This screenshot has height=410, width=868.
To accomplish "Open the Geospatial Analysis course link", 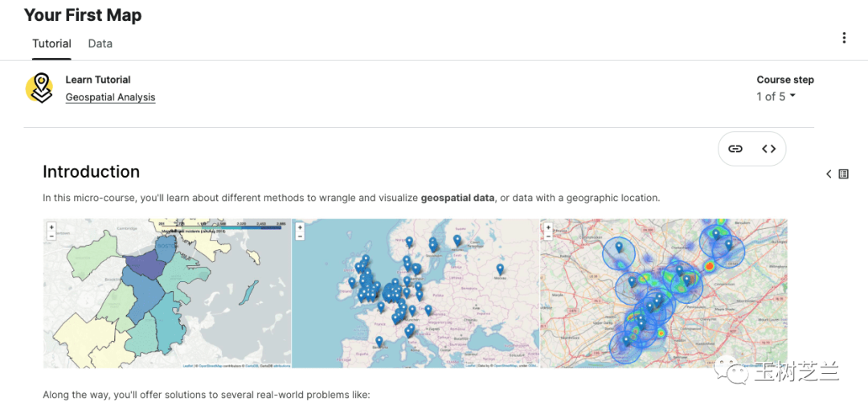I will (x=110, y=97).
